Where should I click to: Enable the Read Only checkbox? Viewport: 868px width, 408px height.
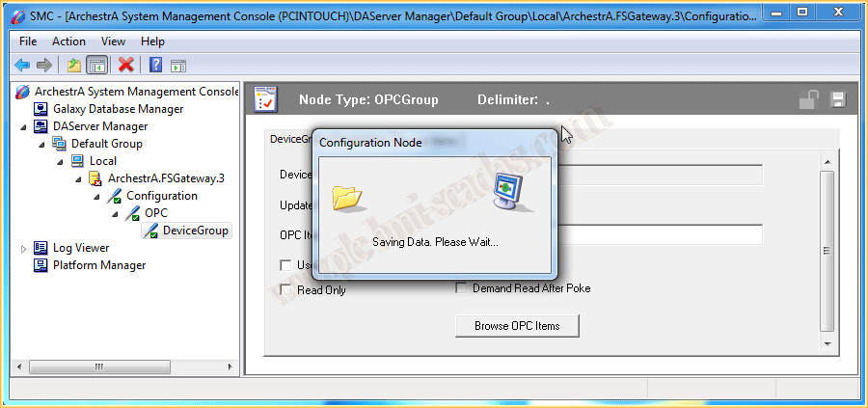click(285, 289)
